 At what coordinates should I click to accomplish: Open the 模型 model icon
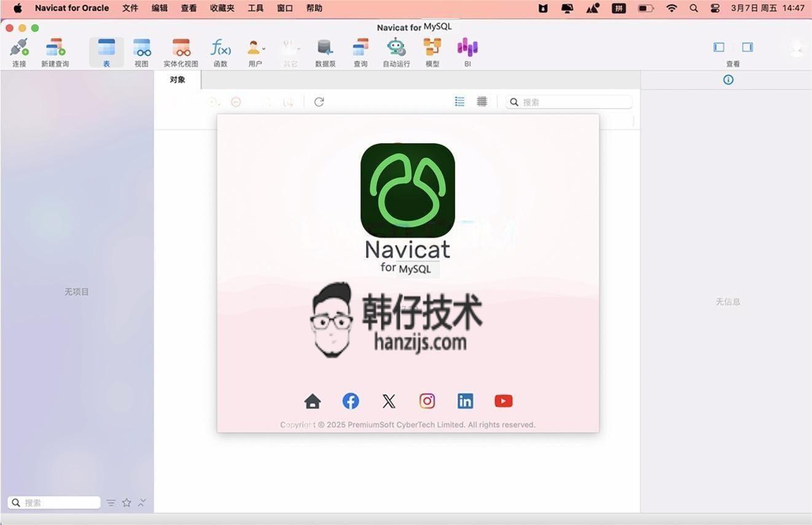click(x=432, y=52)
